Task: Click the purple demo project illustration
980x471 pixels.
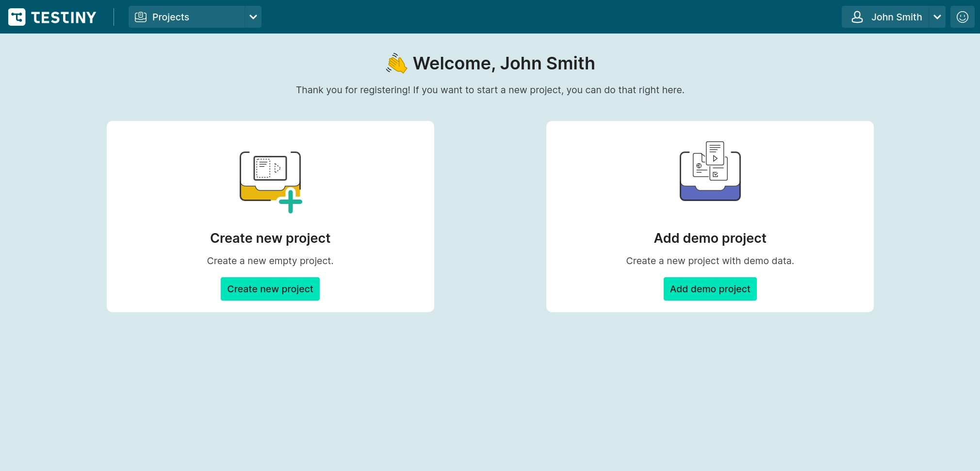Action: (x=710, y=172)
